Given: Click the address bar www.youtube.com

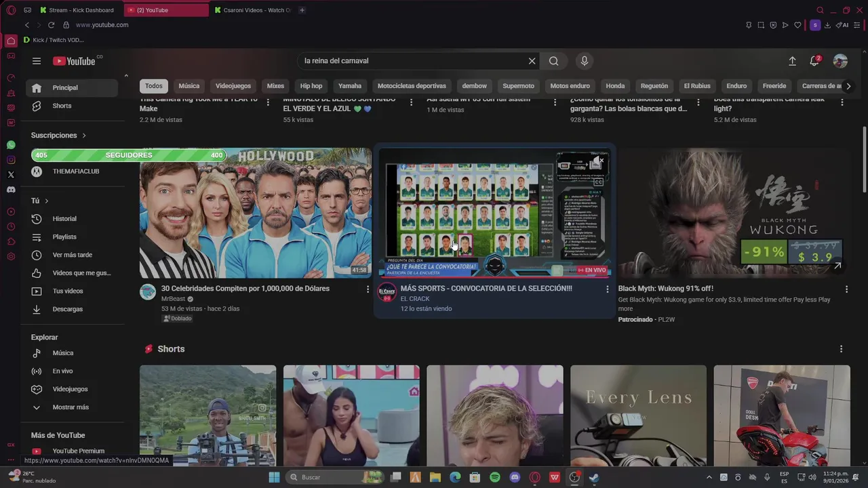Looking at the screenshot, I should click(x=102, y=25).
